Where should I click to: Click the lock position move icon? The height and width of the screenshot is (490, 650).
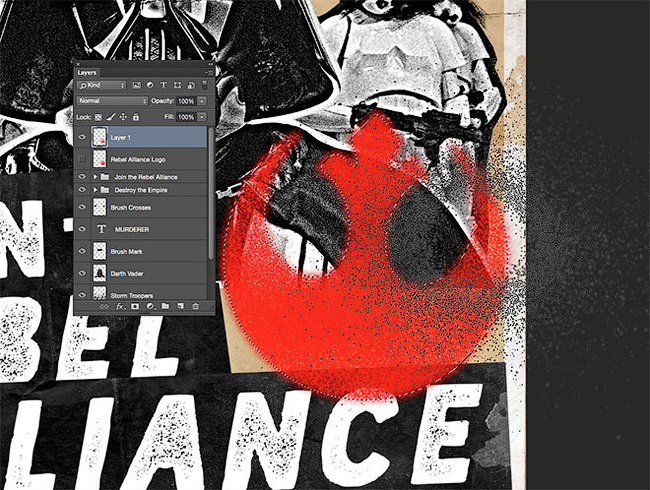tap(123, 117)
